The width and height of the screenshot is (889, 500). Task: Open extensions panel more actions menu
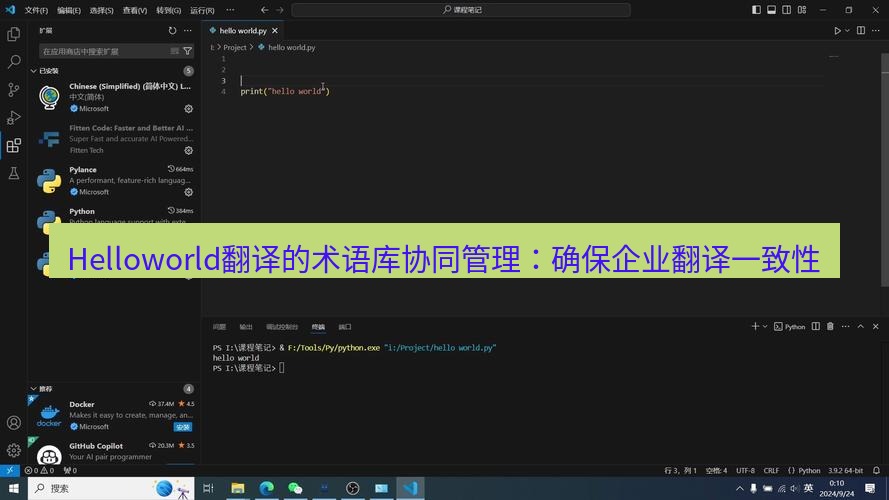pos(188,31)
